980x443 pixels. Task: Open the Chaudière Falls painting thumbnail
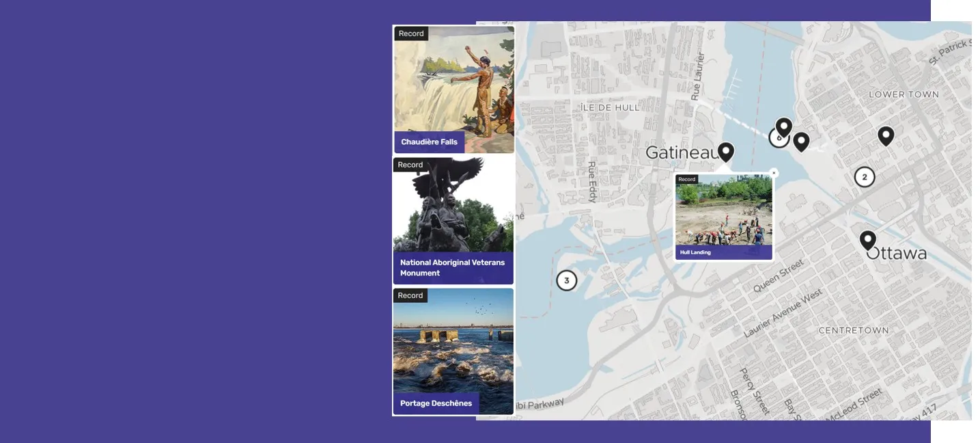click(453, 82)
